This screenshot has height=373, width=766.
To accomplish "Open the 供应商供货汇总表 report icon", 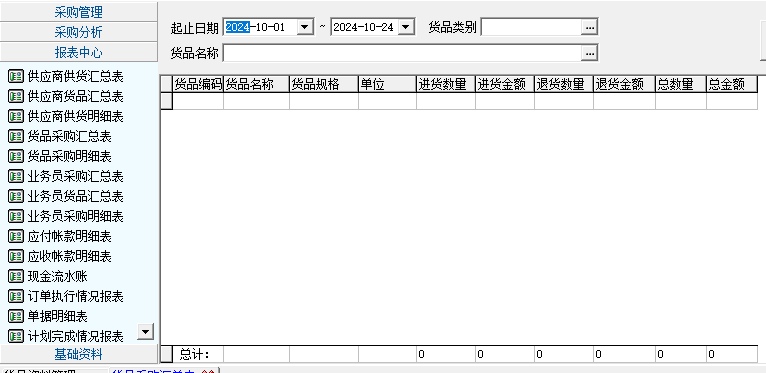I will [x=16, y=76].
